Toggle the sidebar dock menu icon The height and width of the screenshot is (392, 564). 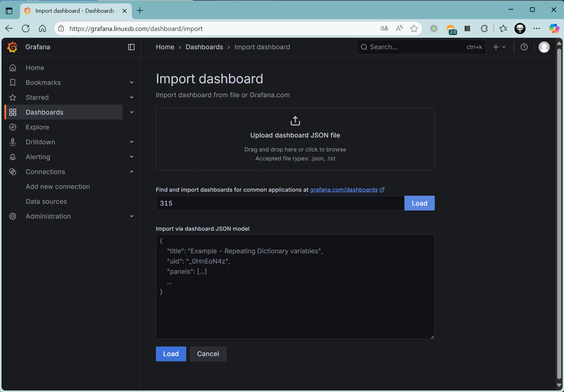[131, 47]
